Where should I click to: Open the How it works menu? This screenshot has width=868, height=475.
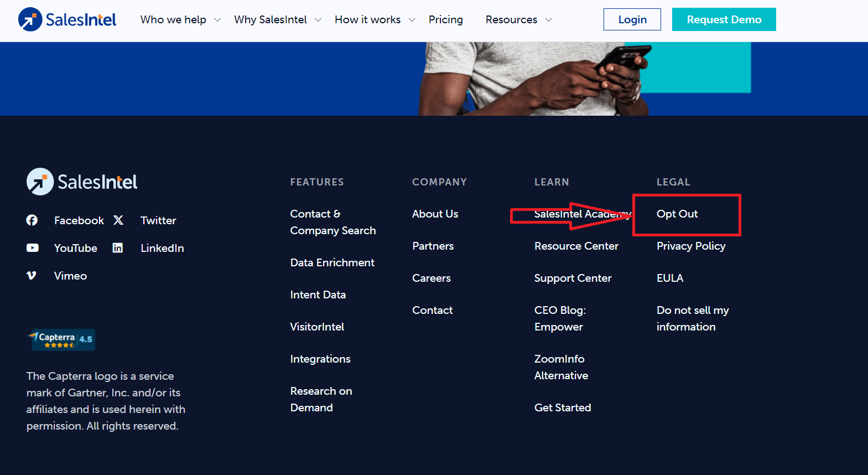pos(367,19)
